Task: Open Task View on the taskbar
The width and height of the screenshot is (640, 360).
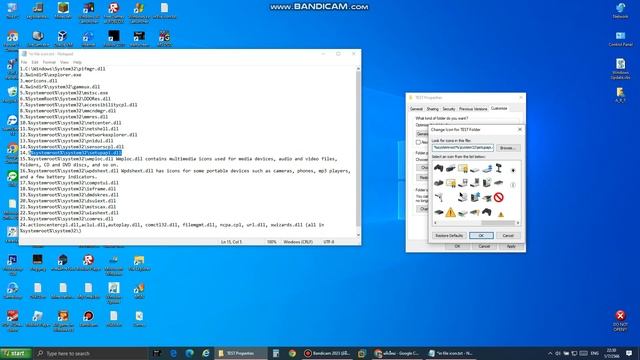Action: point(157,353)
